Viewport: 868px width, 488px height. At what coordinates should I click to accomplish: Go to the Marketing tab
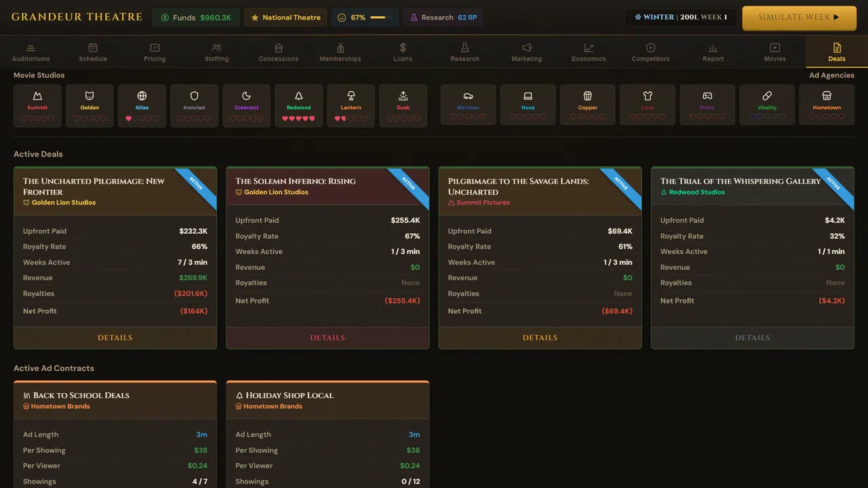527,52
